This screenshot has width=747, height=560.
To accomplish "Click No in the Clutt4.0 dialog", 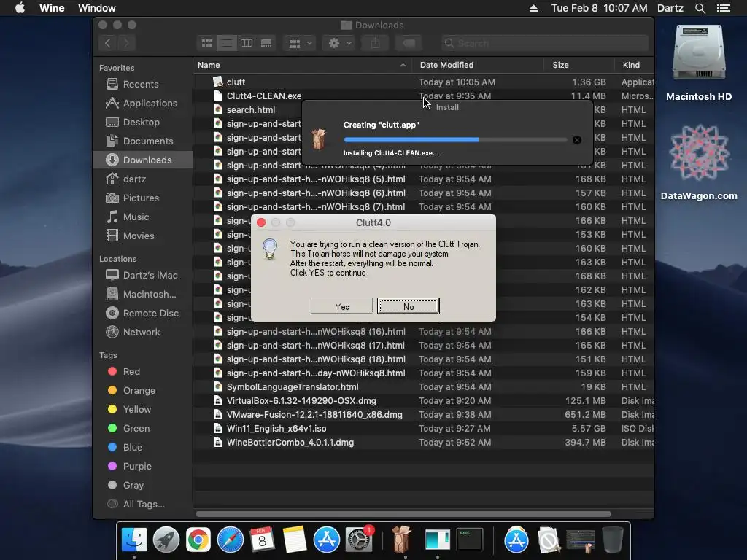I will coord(409,306).
